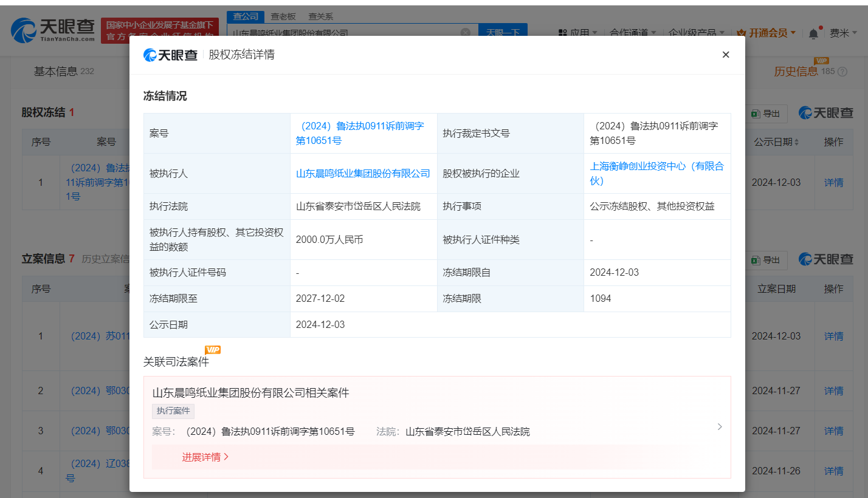The image size is (868, 498).
Task: Open the 合作通道 dropdown menu
Action: point(633,33)
